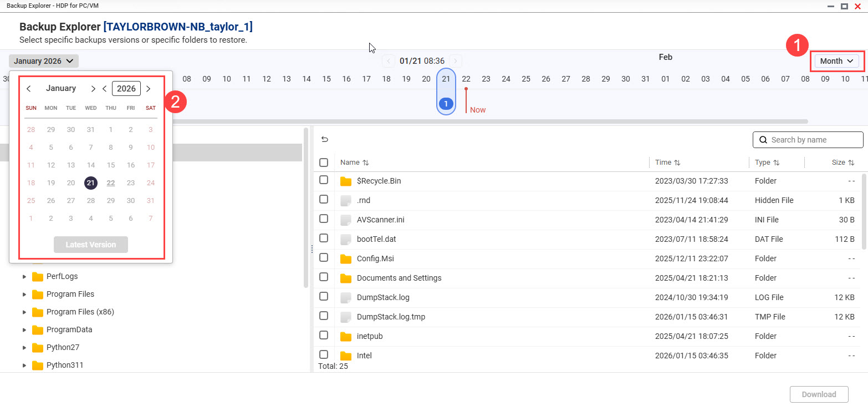Select Python27 folder in the tree

[62, 347]
